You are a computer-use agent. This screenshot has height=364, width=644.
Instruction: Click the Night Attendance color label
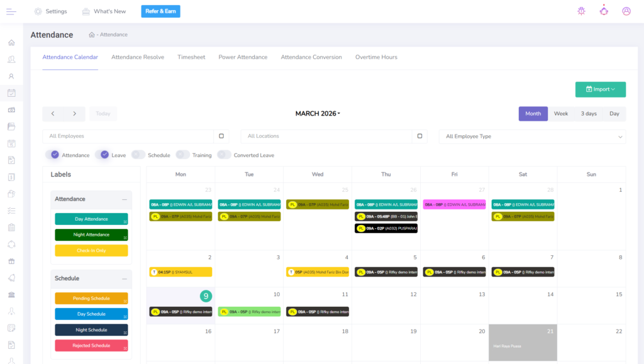91,234
